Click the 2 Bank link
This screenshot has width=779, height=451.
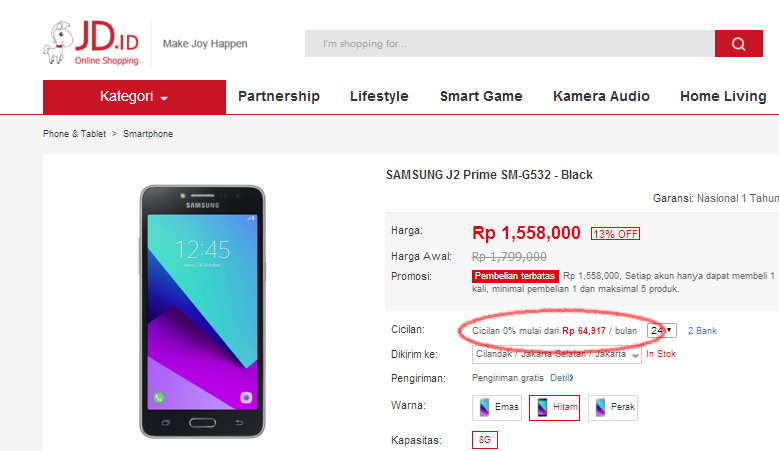pyautogui.click(x=702, y=330)
